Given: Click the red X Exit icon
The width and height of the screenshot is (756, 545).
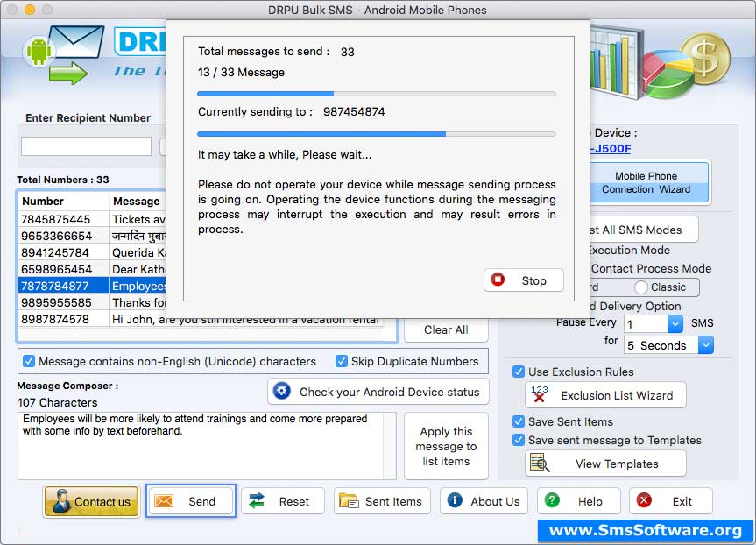Looking at the screenshot, I should click(644, 500).
